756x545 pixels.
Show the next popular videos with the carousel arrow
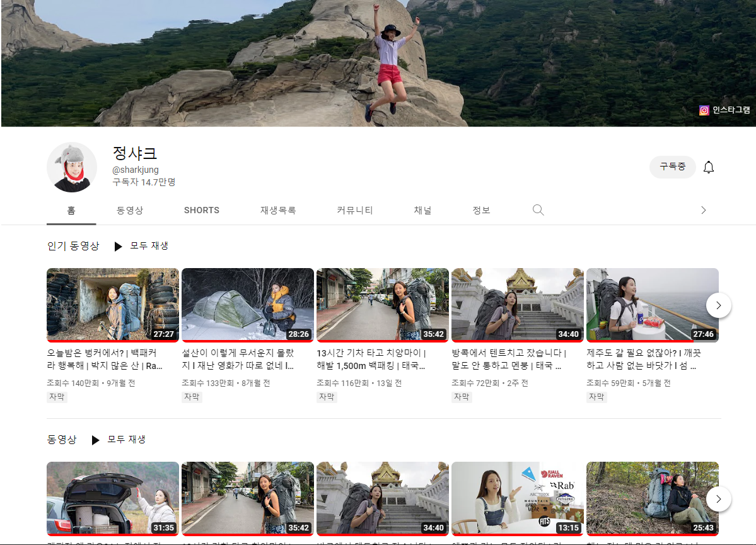[718, 305]
